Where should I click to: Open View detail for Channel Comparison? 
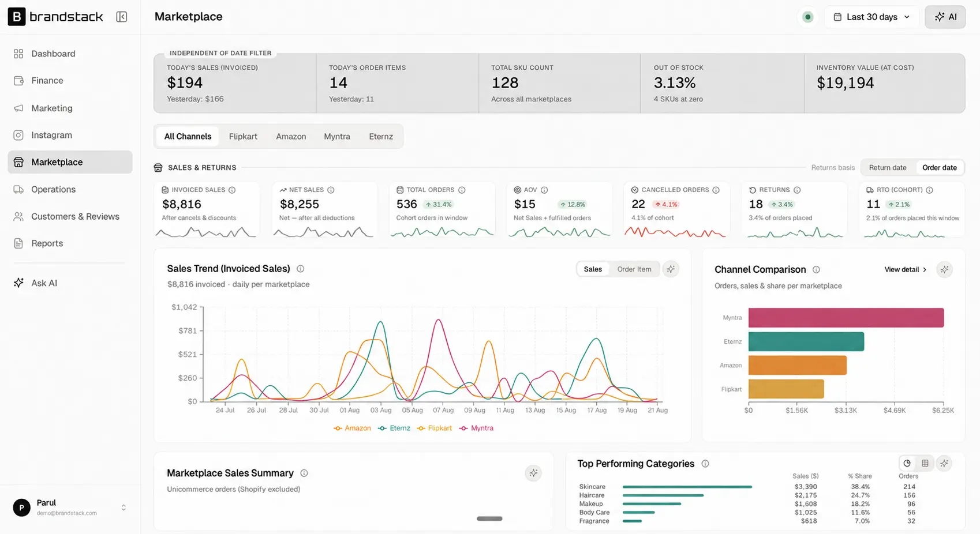pyautogui.click(x=906, y=269)
